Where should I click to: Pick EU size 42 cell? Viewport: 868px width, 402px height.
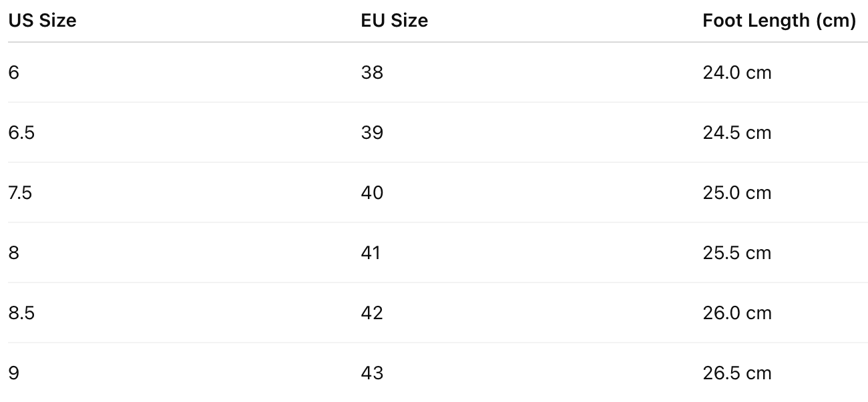372,313
